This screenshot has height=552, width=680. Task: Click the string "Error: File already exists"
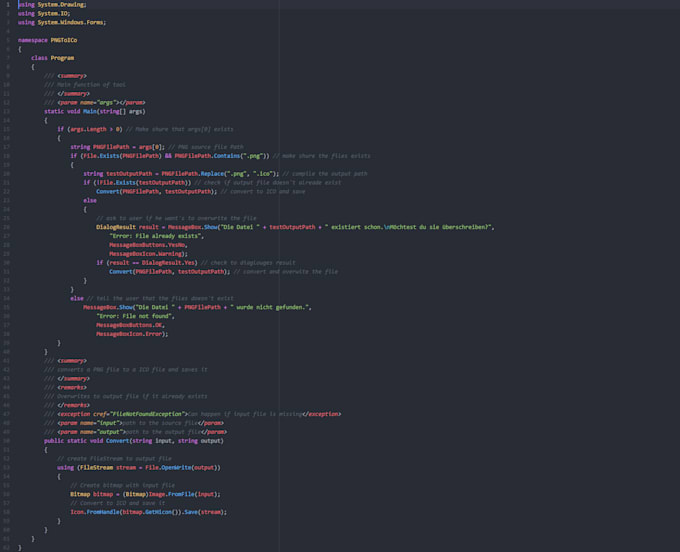(155, 236)
